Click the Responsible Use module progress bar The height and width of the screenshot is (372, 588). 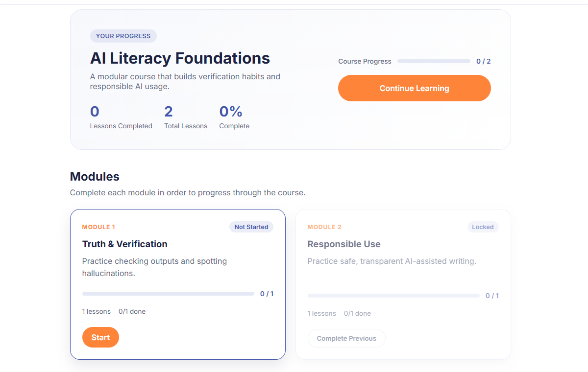click(393, 296)
